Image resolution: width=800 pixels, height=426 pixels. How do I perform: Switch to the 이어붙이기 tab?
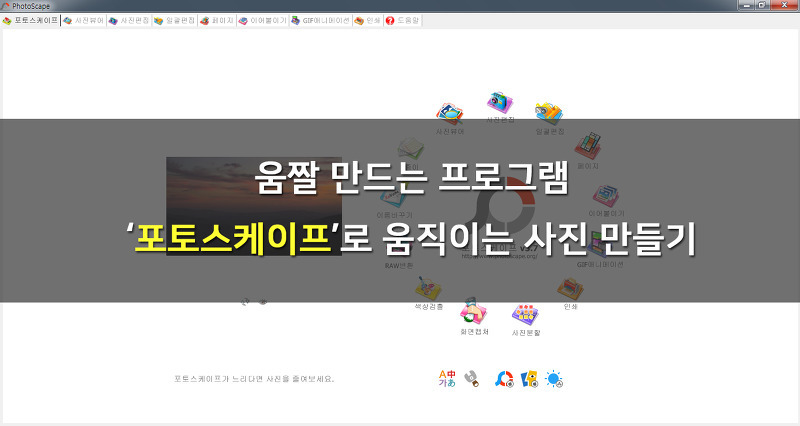pyautogui.click(x=263, y=20)
